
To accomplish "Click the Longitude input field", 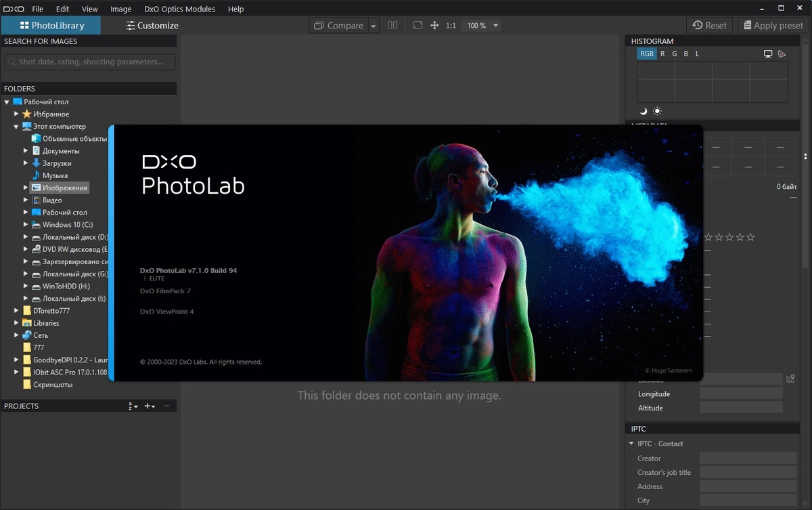I will coord(741,394).
